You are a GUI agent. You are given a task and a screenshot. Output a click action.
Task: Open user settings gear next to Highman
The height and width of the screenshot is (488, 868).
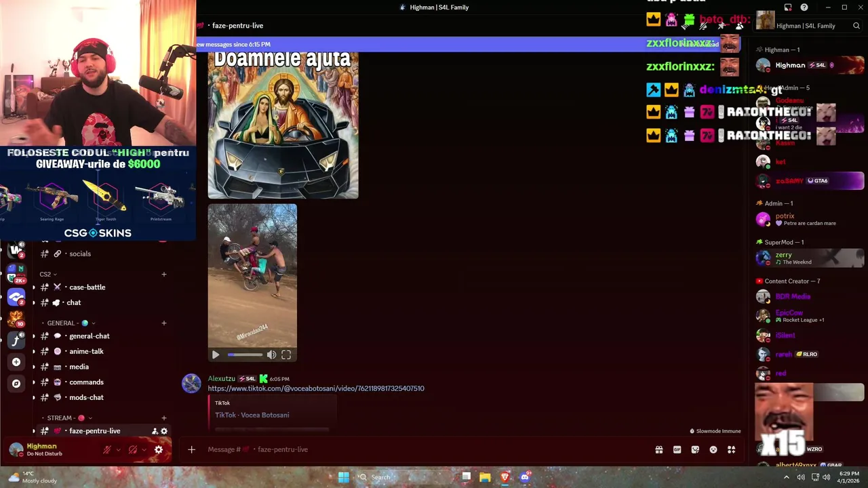[x=159, y=449]
